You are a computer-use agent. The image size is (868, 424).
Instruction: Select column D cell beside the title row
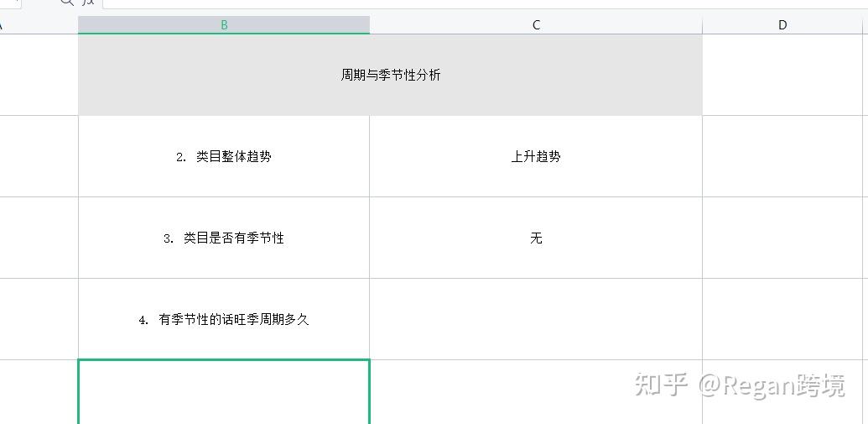[784, 76]
